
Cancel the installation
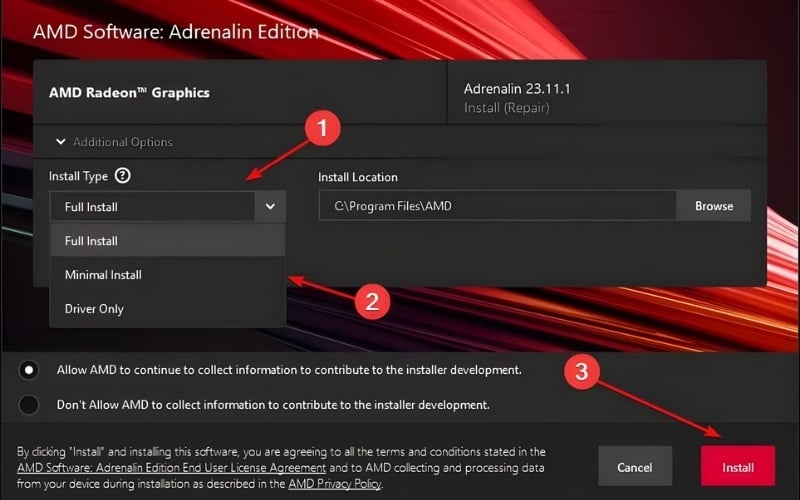click(x=635, y=467)
